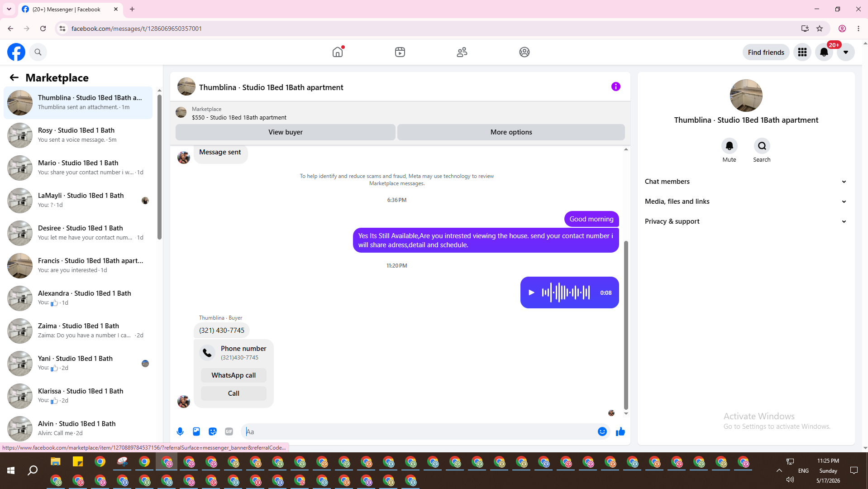Expand Chat members section

pyautogui.click(x=746, y=182)
